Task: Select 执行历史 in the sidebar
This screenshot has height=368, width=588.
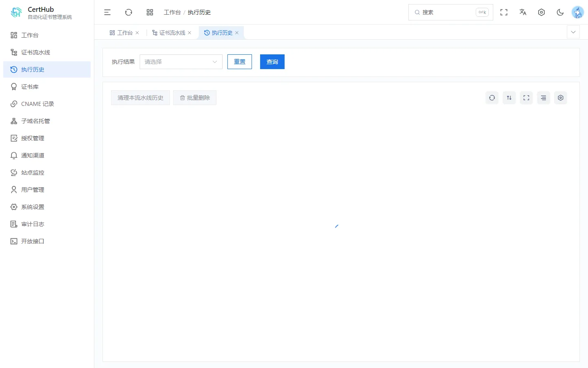Action: (47, 70)
